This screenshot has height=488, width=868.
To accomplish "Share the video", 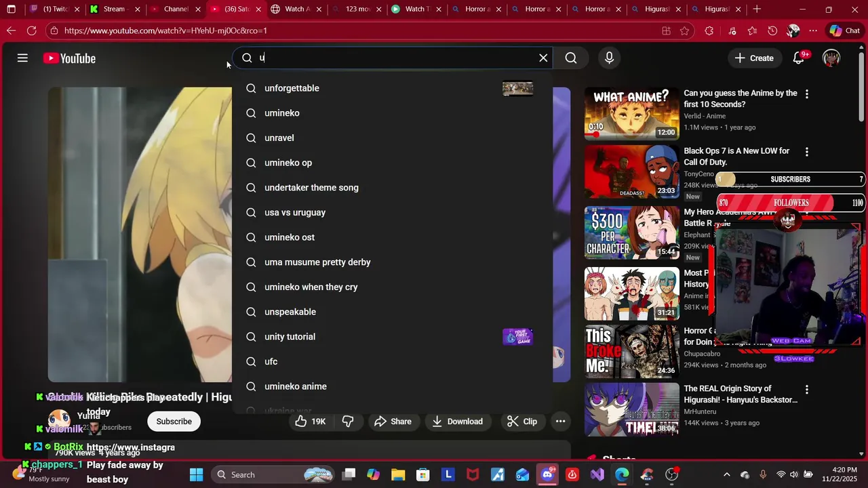I will [393, 422].
